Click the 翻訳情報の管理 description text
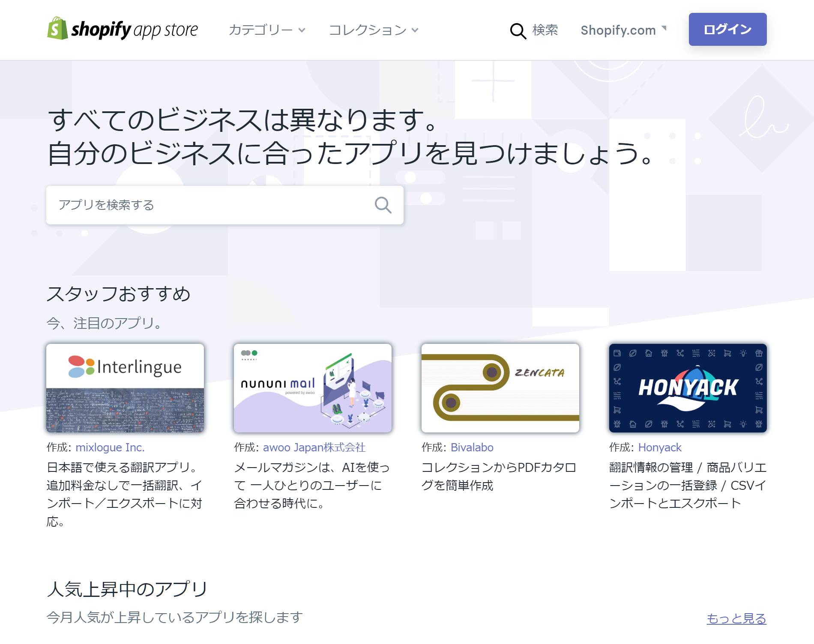 (x=688, y=485)
